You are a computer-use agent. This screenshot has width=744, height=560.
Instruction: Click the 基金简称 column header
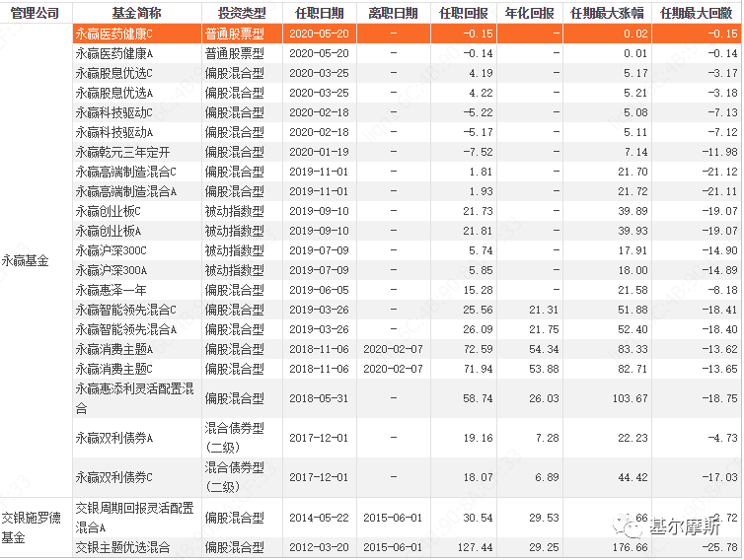click(136, 13)
